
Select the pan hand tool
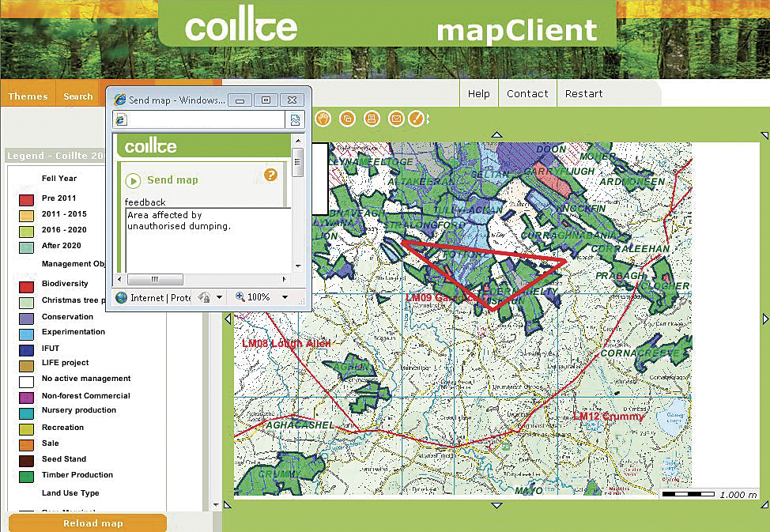tap(323, 119)
